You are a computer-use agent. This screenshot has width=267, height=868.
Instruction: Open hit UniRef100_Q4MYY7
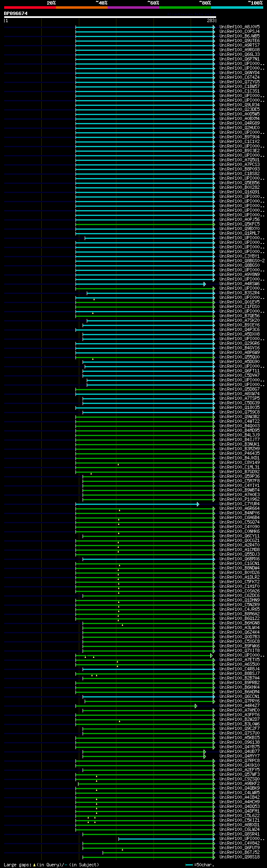pyautogui.click(x=239, y=756)
